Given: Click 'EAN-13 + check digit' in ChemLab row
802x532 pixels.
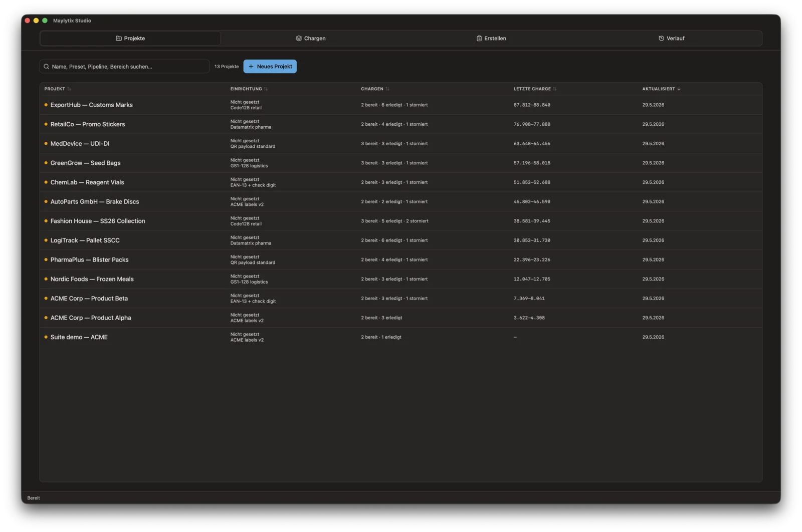Looking at the screenshot, I should 253,185.
